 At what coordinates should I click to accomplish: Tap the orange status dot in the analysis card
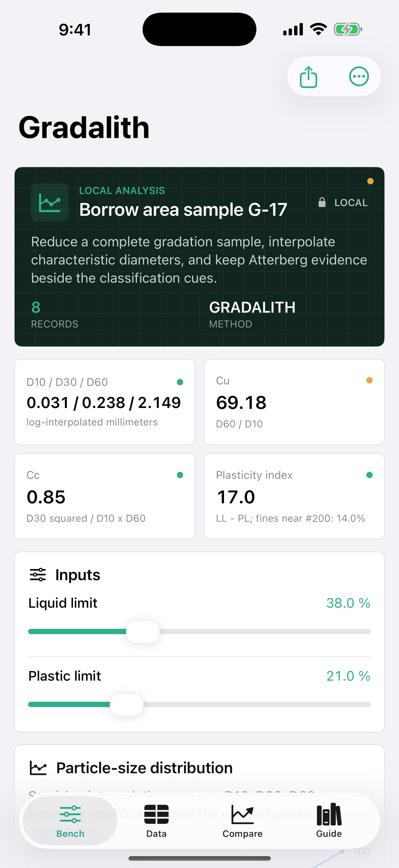coord(370,181)
